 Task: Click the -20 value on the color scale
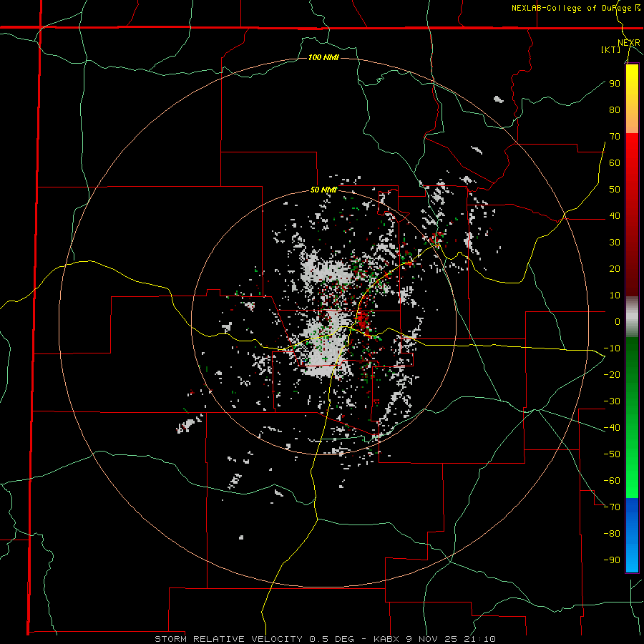coord(612,374)
